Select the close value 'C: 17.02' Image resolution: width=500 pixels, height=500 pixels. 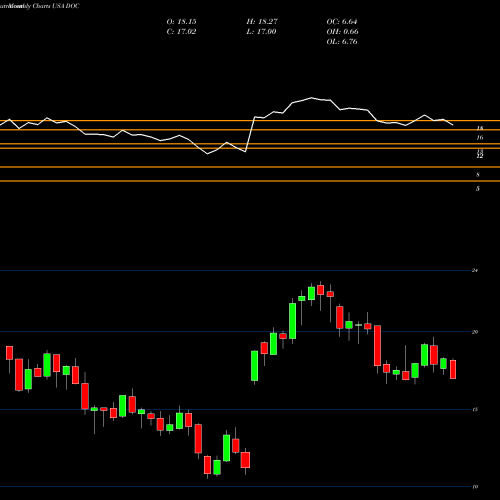pos(181,32)
